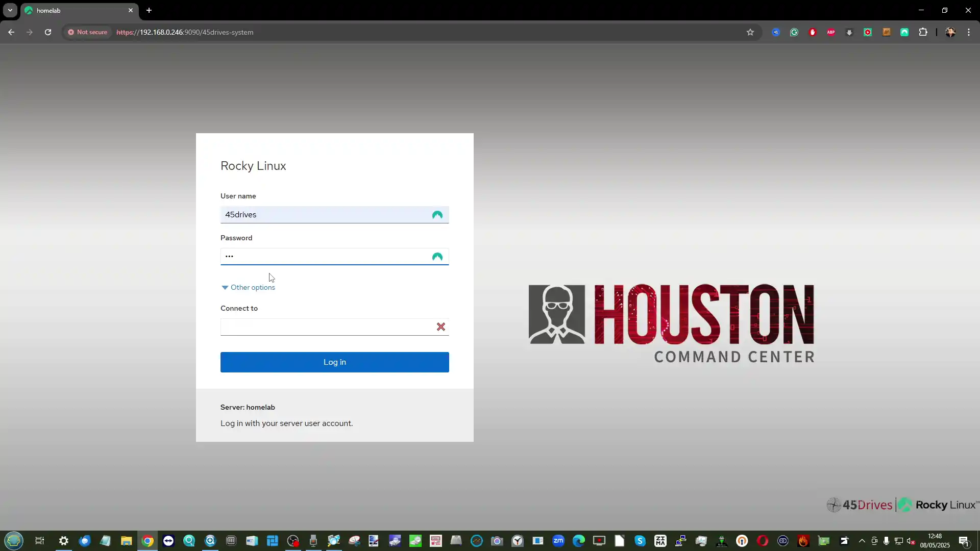Open the ABP Adblock Plus extension
This screenshot has height=551, width=980.
(831, 32)
